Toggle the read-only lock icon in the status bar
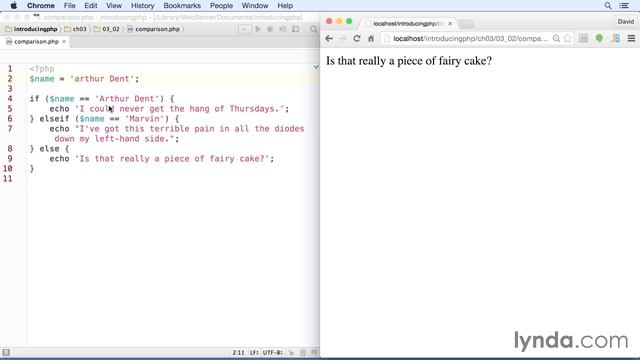 click(x=291, y=353)
